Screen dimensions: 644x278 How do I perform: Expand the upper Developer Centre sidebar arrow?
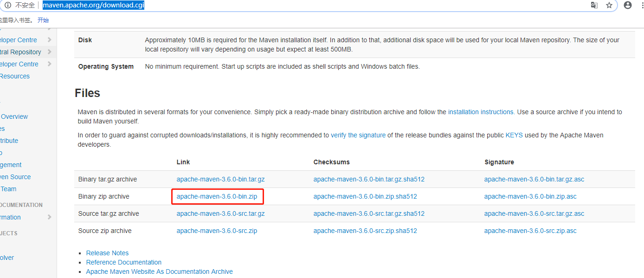pos(49,40)
